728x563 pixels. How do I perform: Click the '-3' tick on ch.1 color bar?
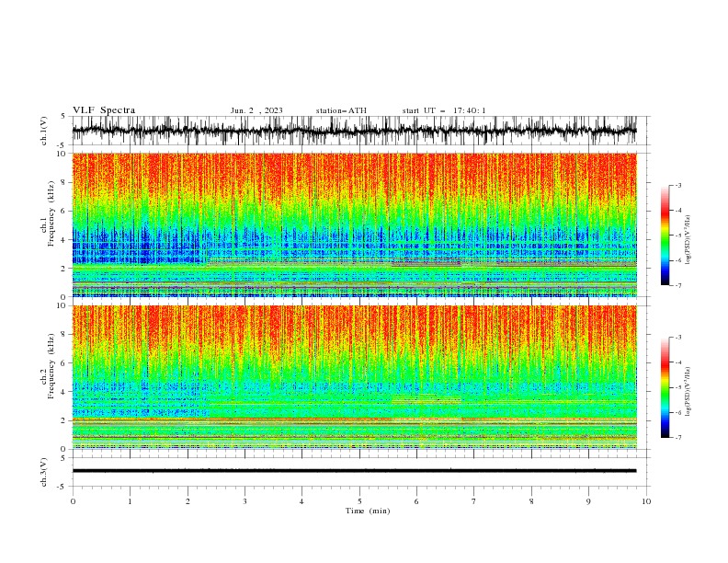pyautogui.click(x=677, y=185)
